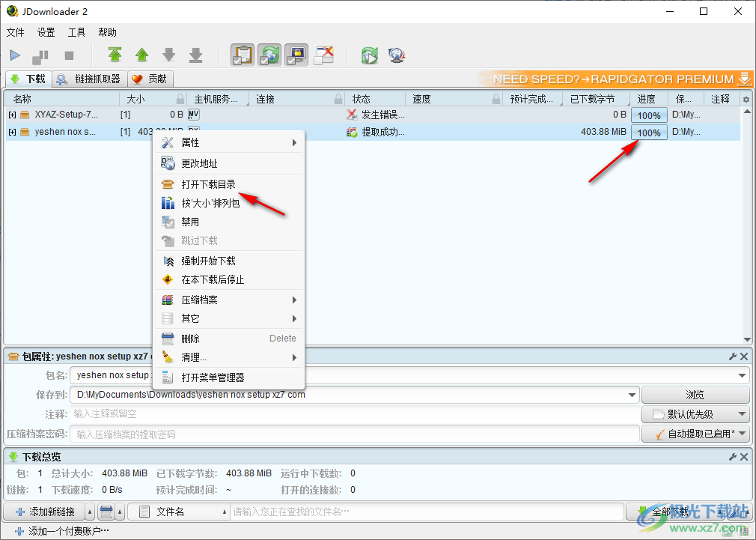Move selection to bottom arrow icon
Screen dimensions: 756x540
pyautogui.click(x=196, y=55)
